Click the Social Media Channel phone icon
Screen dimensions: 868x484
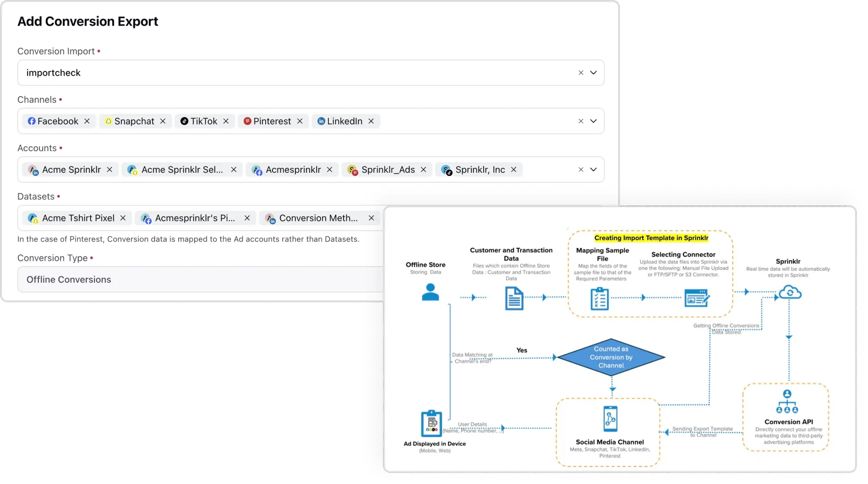tap(611, 419)
